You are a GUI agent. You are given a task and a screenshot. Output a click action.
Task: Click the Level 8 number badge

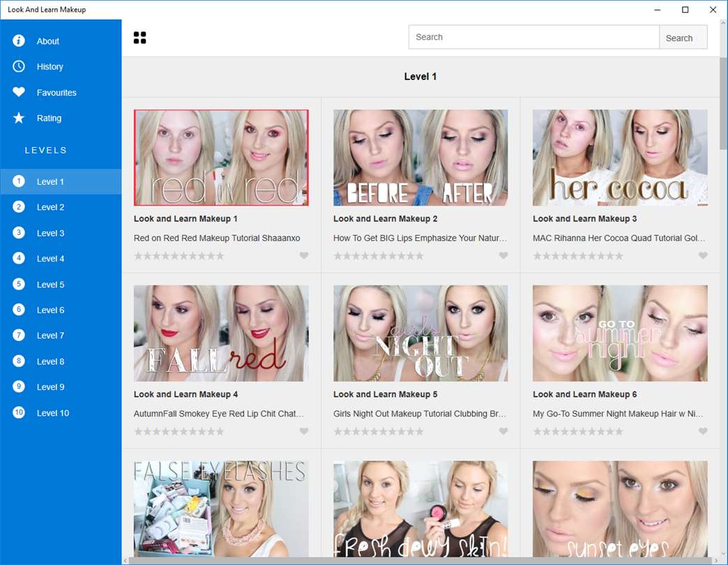point(19,361)
